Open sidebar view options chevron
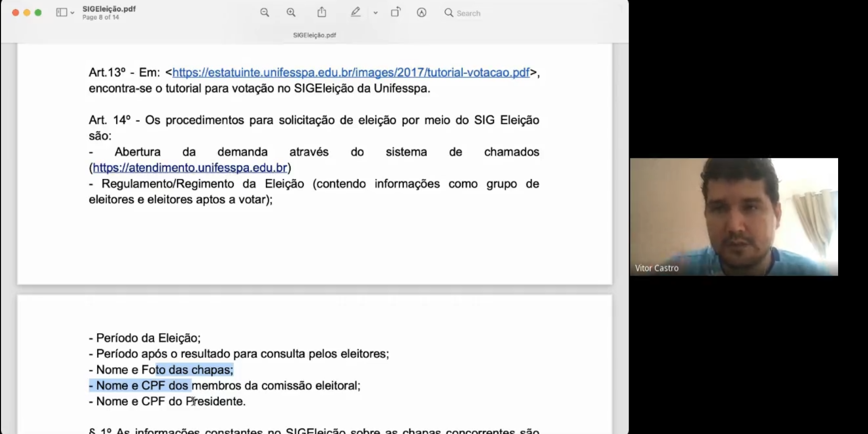The width and height of the screenshot is (868, 434). (x=73, y=13)
